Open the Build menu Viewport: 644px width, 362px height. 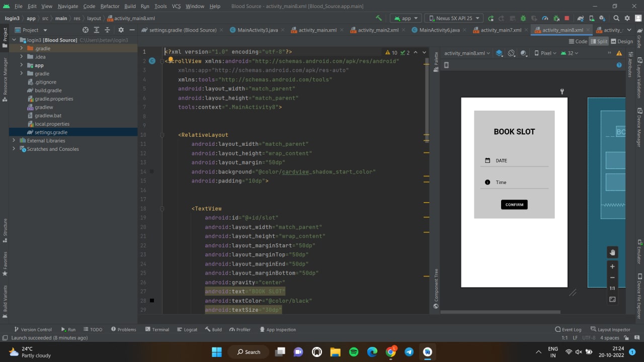coord(130,6)
